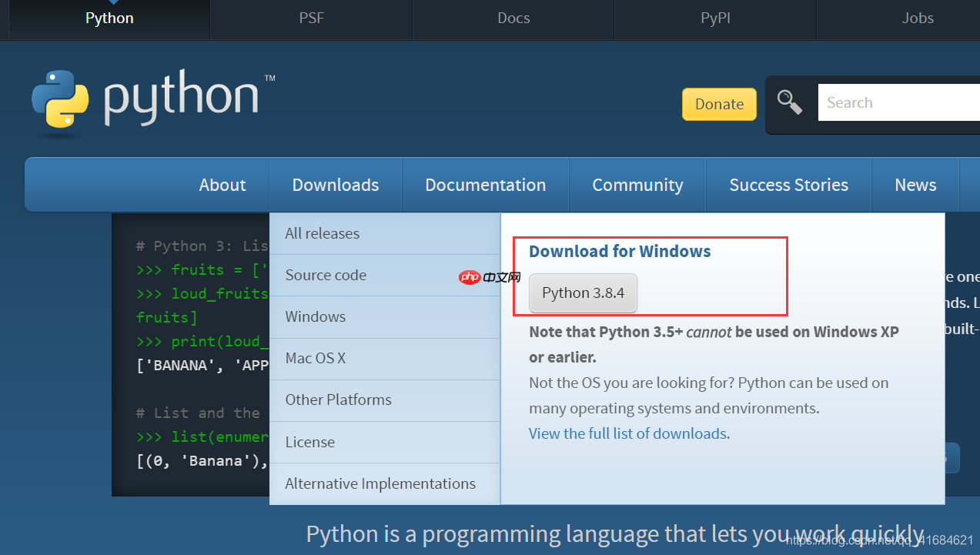Open the Docs section
Viewport: 980px width, 555px height.
click(513, 18)
